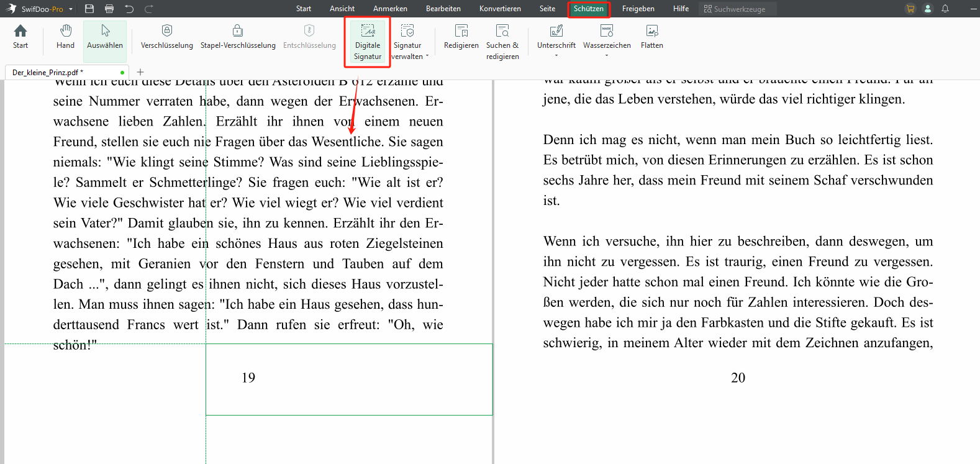Viewport: 980px width, 464px height.
Task: Open the SwifDoo-Pro app menu dropdown
Action: coord(71,9)
